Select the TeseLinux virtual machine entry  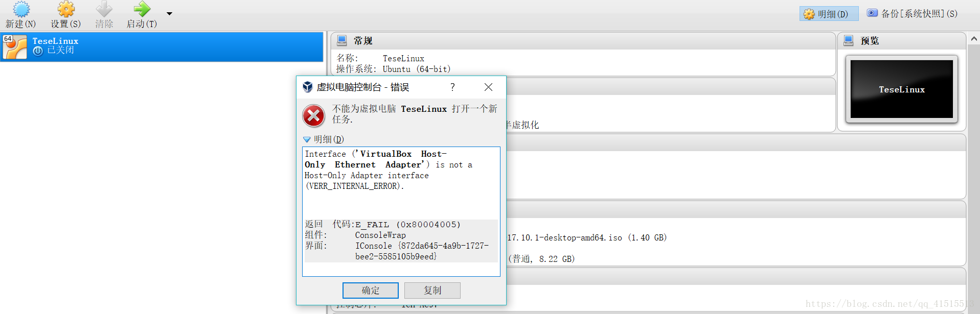click(x=162, y=46)
